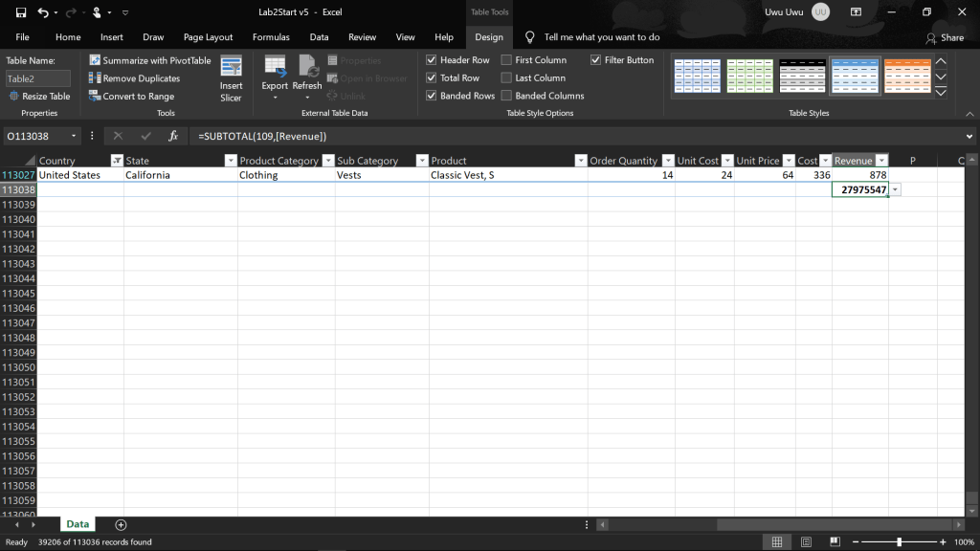This screenshot has height=551, width=980.
Task: Click the Insert Slicer icon
Action: click(231, 67)
